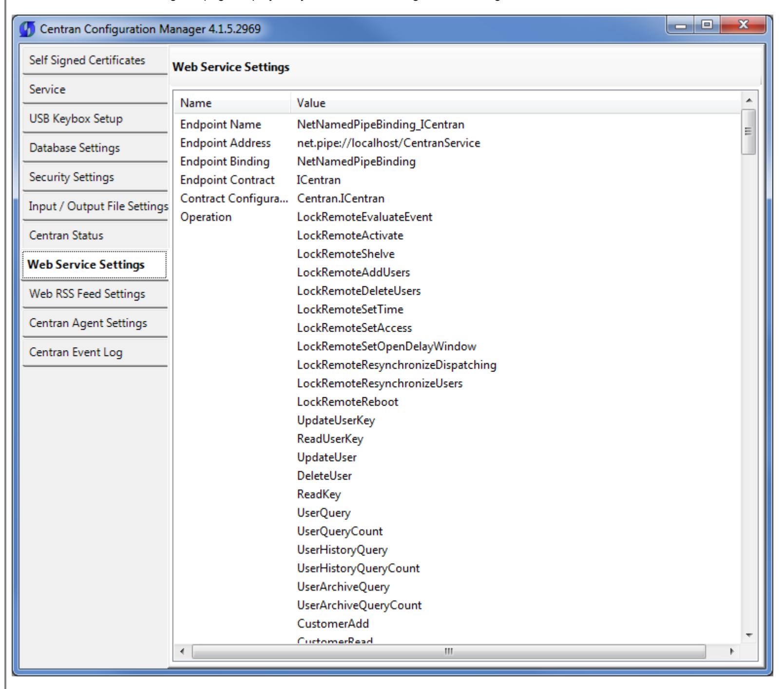This screenshot has width=784, height=689.
Task: Select the Operation row name
Action: tap(206, 217)
